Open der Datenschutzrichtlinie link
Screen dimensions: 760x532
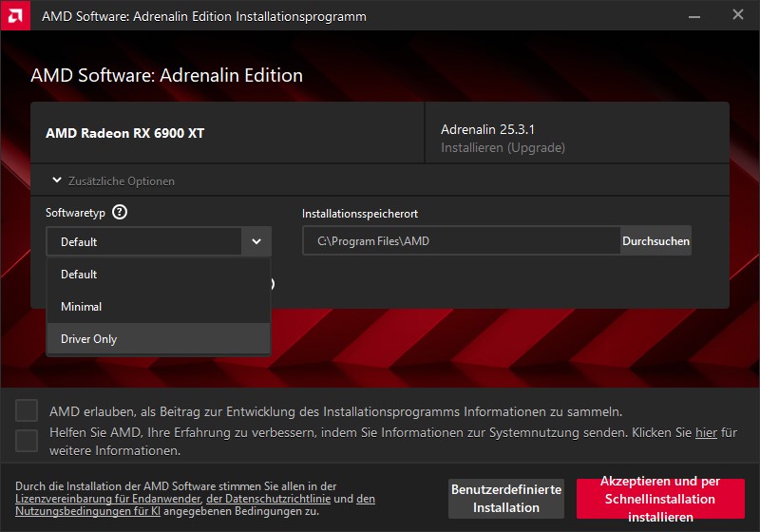point(269,499)
